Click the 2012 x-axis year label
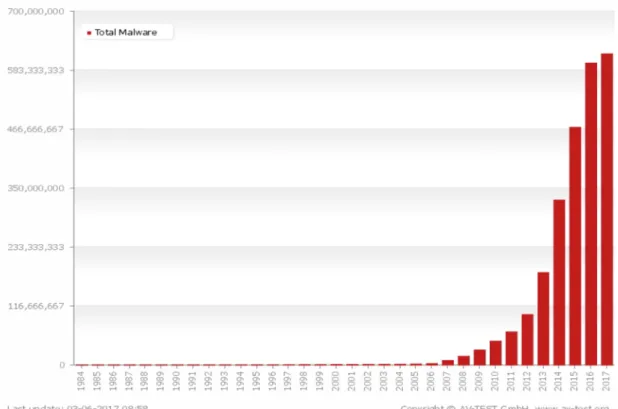Screen dimensions: 618x409 tap(527, 381)
